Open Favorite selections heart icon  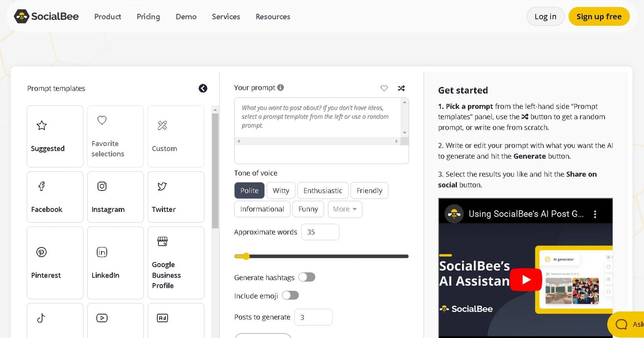pyautogui.click(x=102, y=120)
